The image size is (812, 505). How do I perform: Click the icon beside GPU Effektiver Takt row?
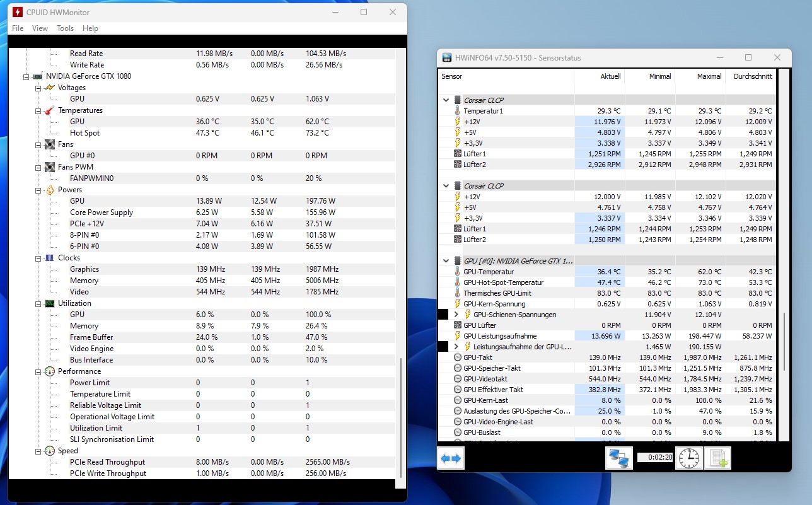pos(458,390)
